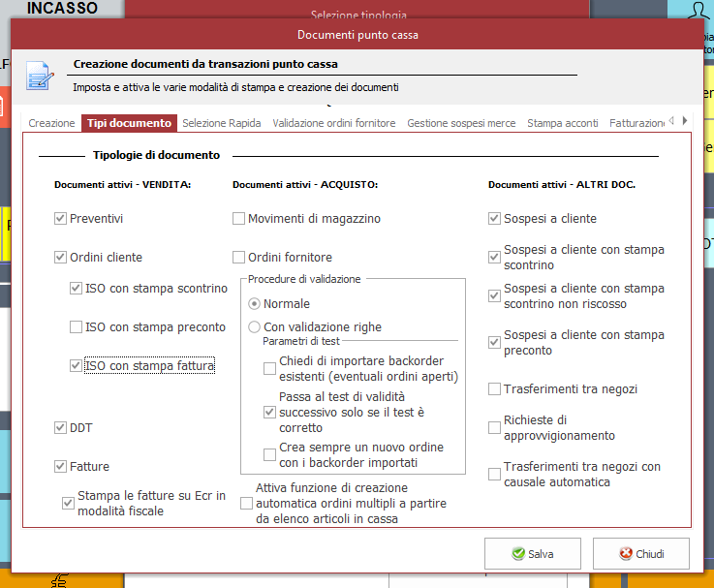The height and width of the screenshot is (588, 714).
Task: Check Richieste di approvvigionamento option
Action: [x=495, y=428]
